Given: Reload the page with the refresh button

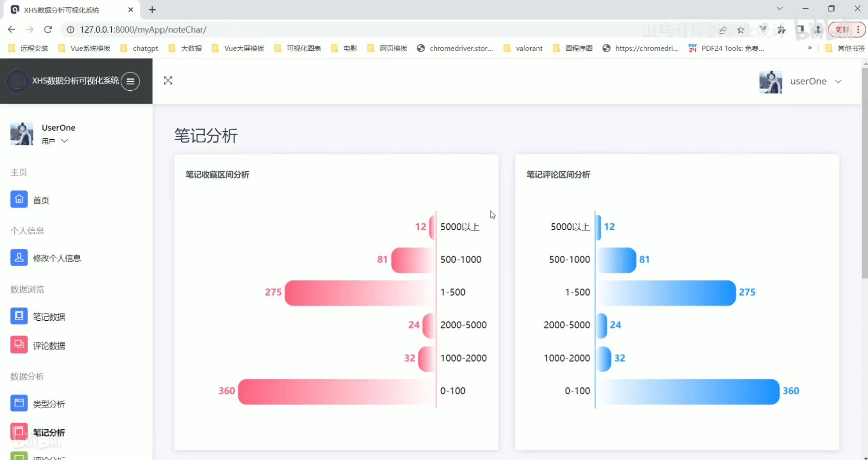Looking at the screenshot, I should 48,29.
